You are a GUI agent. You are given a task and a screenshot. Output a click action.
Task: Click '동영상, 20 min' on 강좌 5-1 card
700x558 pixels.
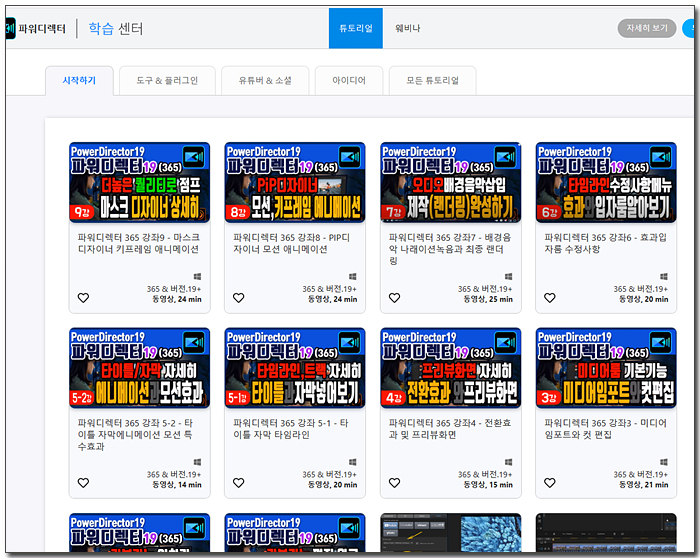[x=332, y=485]
